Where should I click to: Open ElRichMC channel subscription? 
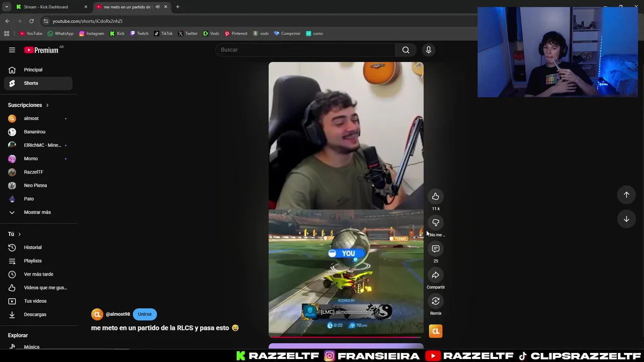coord(38,145)
